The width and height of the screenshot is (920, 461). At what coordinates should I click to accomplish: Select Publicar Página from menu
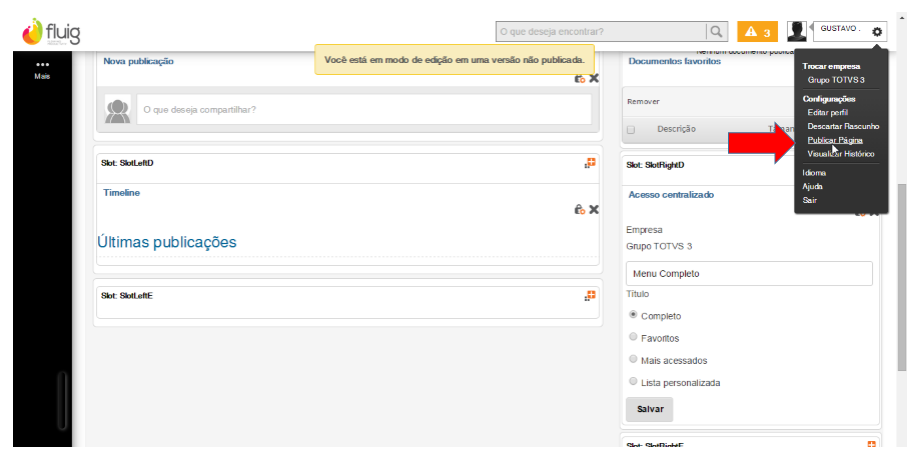(x=834, y=141)
